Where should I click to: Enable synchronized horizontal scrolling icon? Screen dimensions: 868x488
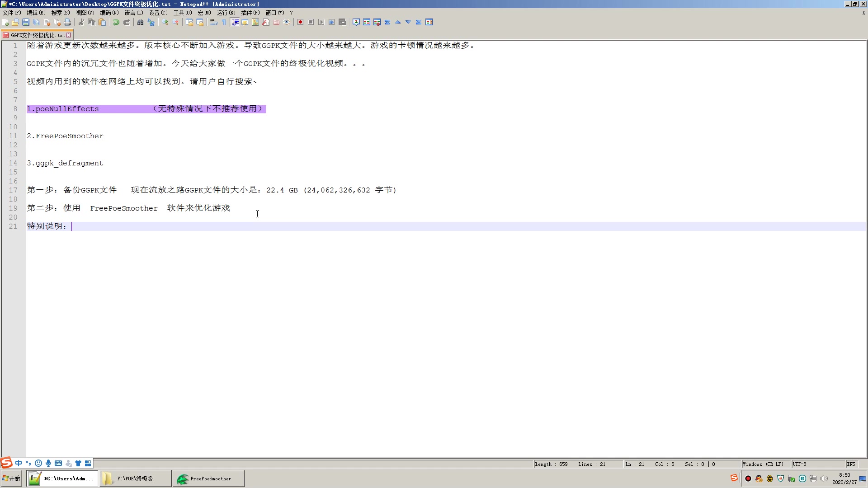200,22
